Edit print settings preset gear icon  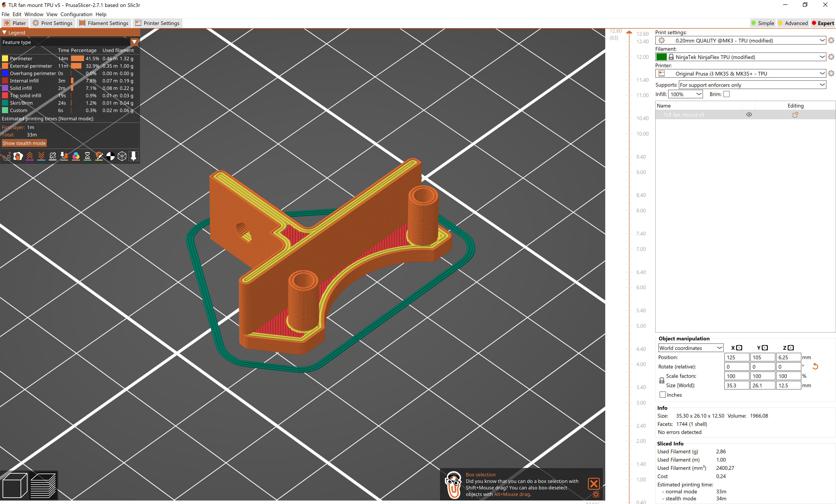(831, 40)
